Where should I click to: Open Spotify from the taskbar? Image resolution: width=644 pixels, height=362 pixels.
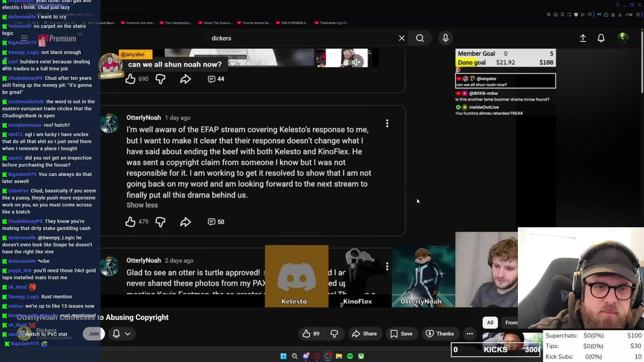[350, 356]
